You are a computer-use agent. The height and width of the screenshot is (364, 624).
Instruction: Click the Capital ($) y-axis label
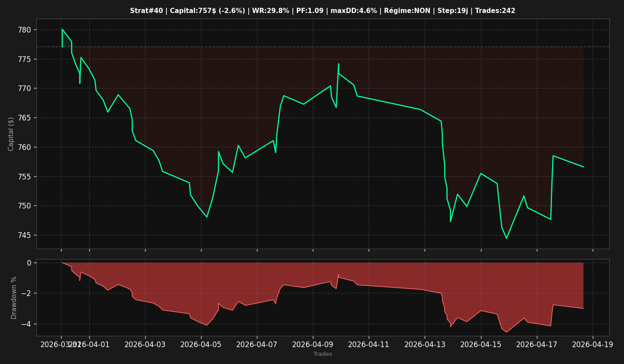point(11,134)
